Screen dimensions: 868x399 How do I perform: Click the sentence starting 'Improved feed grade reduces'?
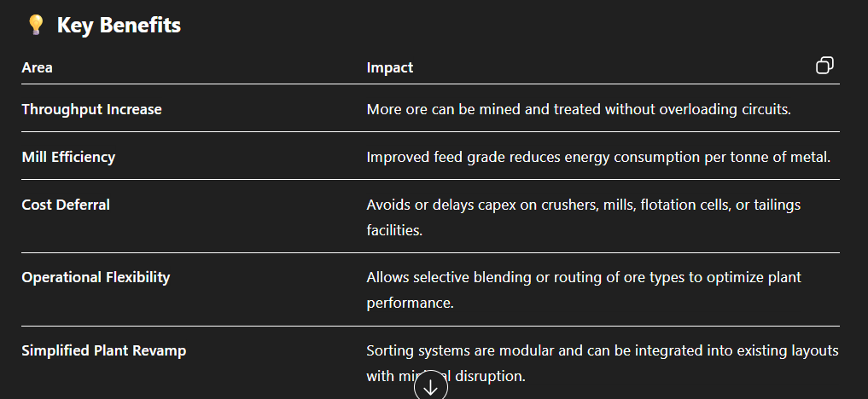(598, 157)
